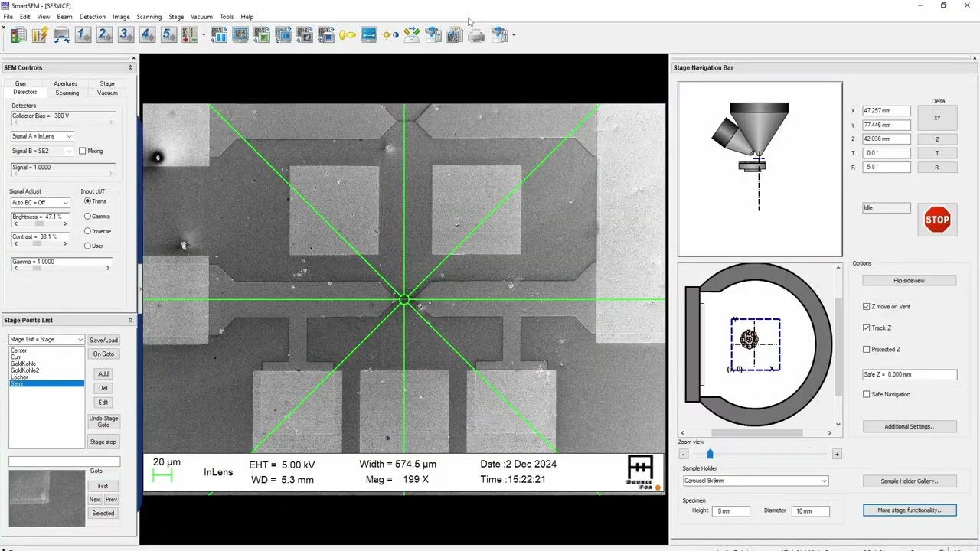
Task: Open the Beam menu
Action: coord(64,17)
